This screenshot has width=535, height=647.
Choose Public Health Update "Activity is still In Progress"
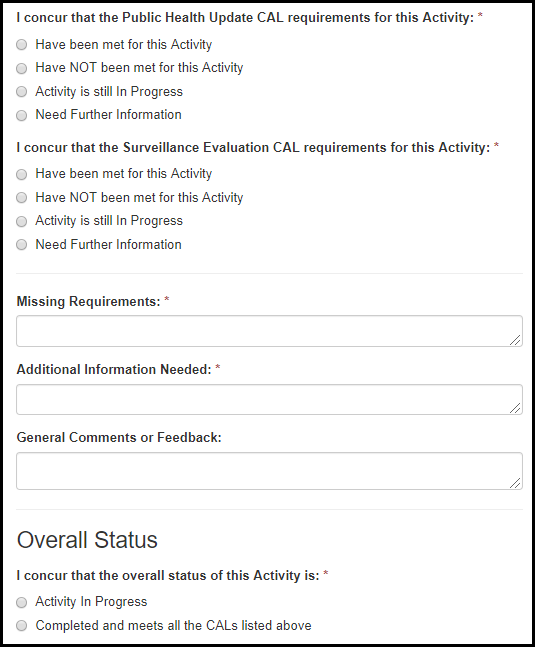[21, 92]
